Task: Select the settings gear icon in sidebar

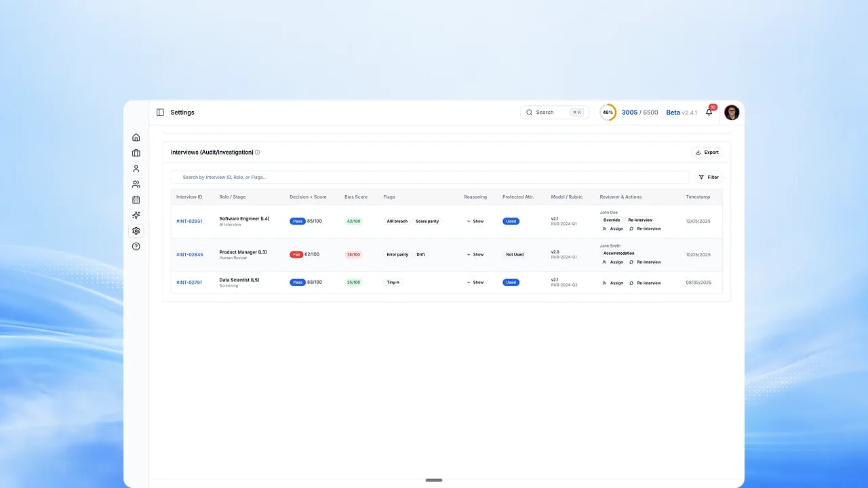Action: click(136, 231)
